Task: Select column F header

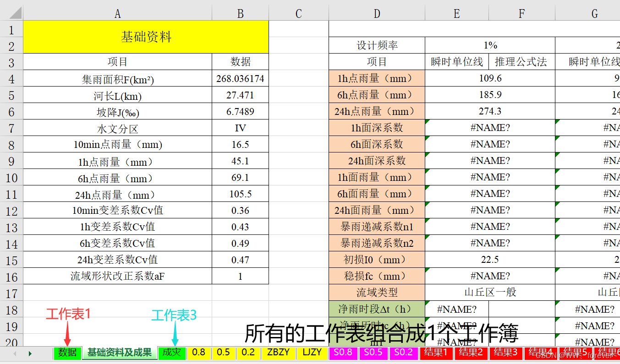Action: pyautogui.click(x=522, y=13)
